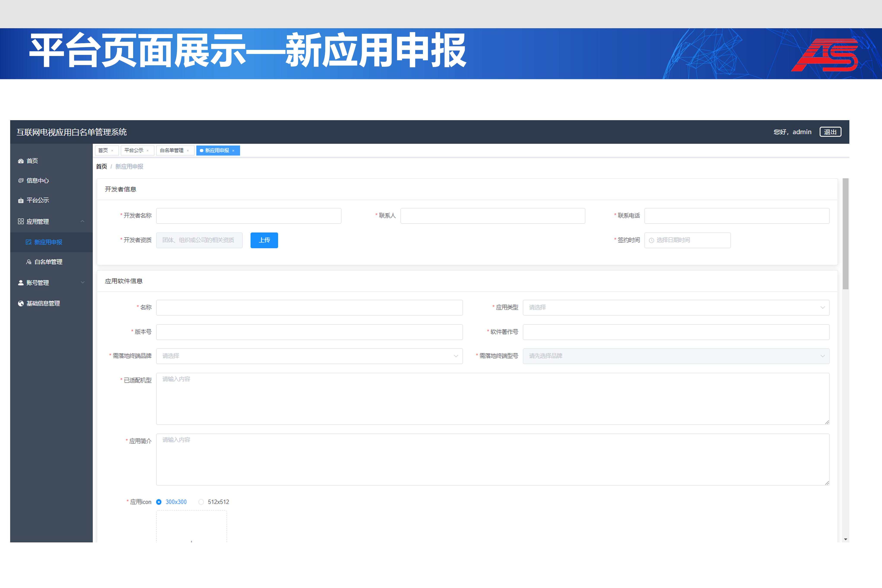This screenshot has height=588, width=882.
Task: Click the 联系人 input field
Action: (x=493, y=216)
